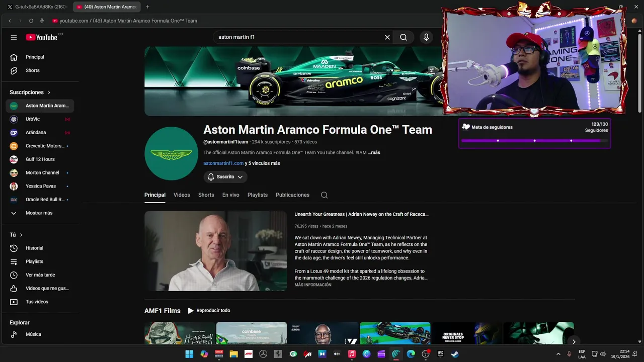The width and height of the screenshot is (644, 362).
Task: Open a new browser tab
Action: (x=147, y=7)
